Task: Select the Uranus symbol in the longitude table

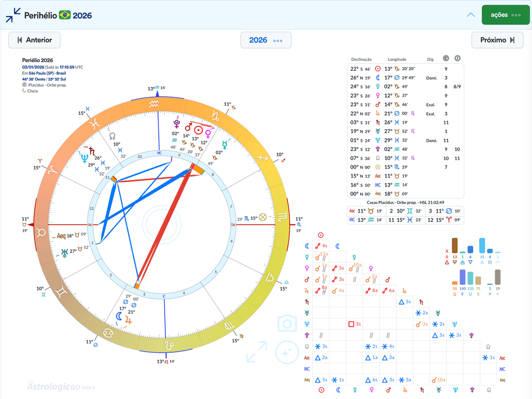Action: (x=378, y=131)
